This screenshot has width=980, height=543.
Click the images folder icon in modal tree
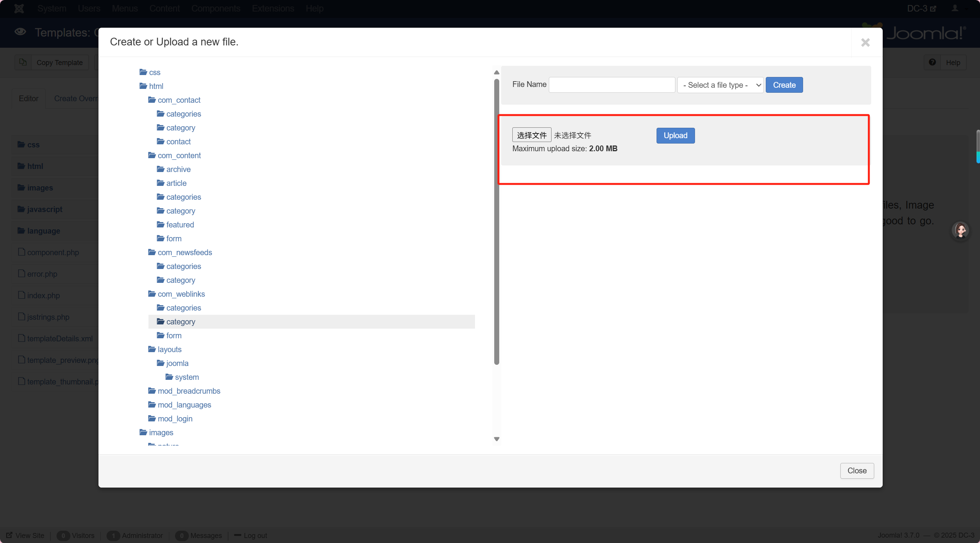click(143, 432)
